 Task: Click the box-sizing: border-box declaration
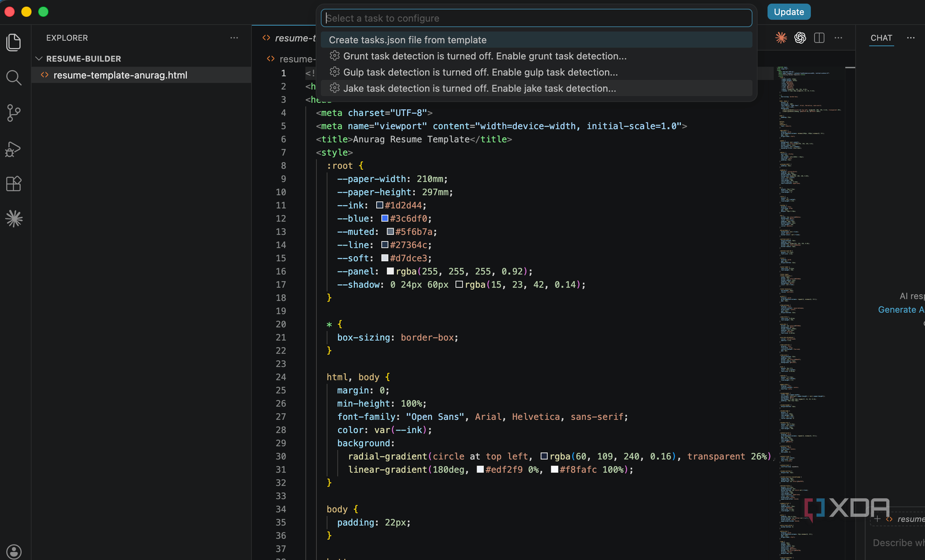coord(397,337)
